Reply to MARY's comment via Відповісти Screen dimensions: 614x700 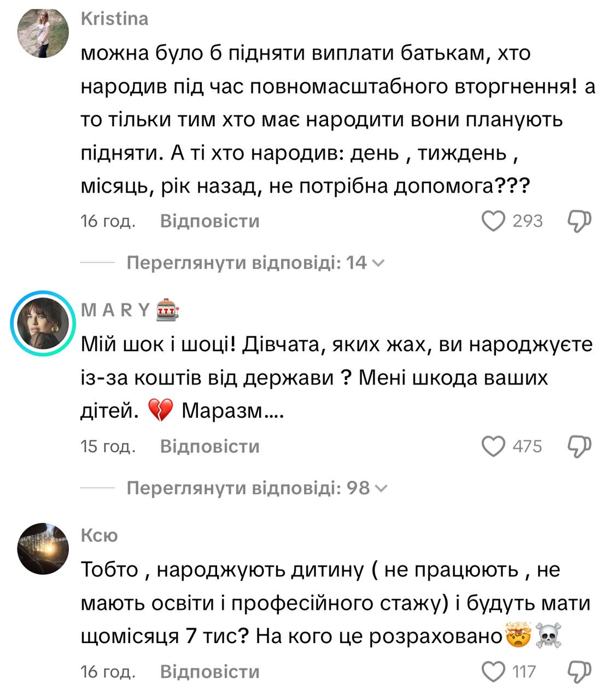[209, 447]
